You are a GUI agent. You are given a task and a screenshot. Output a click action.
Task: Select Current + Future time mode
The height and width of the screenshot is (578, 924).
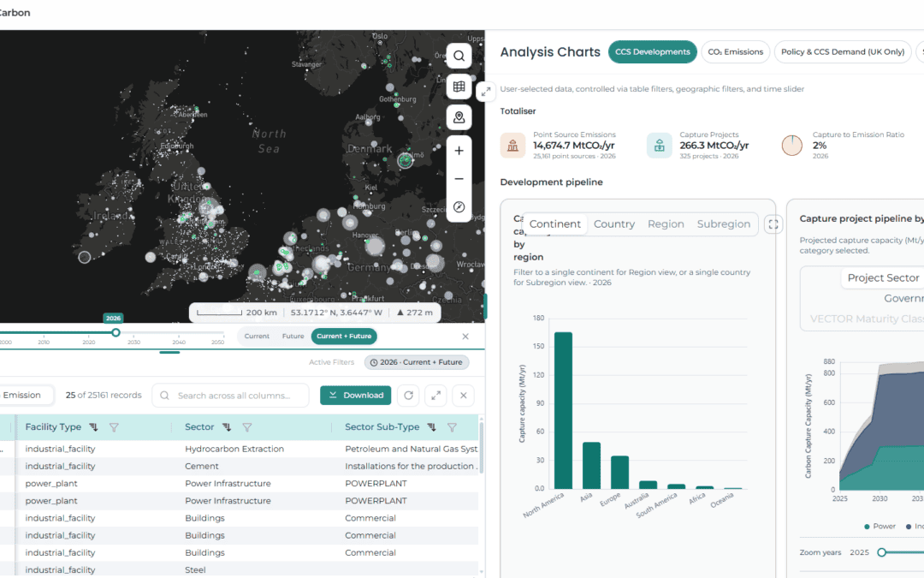click(x=344, y=337)
